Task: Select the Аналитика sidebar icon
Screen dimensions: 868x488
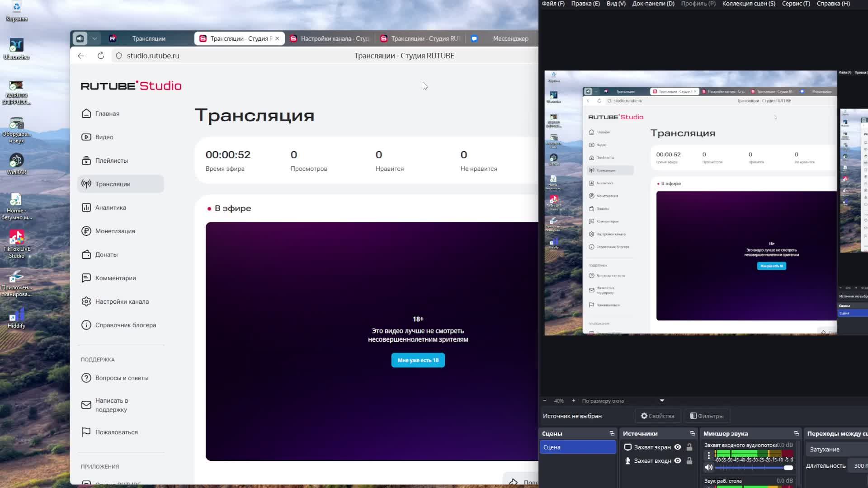Action: click(86, 207)
